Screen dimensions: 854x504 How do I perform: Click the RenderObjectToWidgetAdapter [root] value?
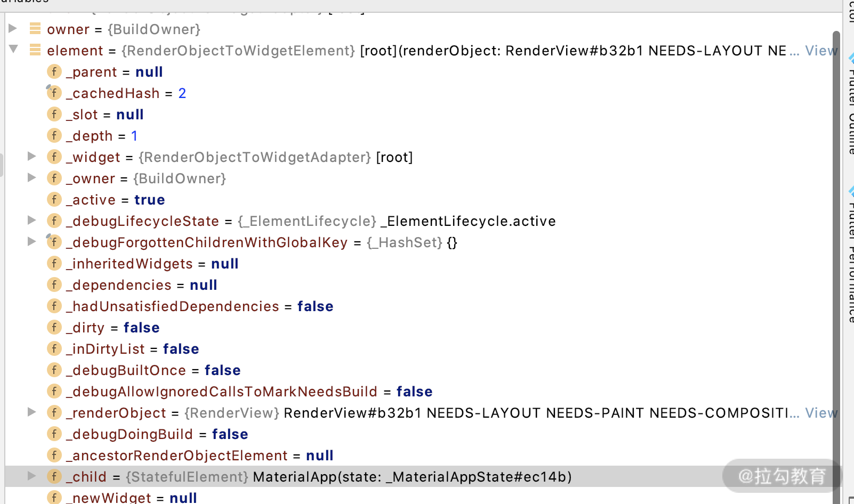(276, 157)
